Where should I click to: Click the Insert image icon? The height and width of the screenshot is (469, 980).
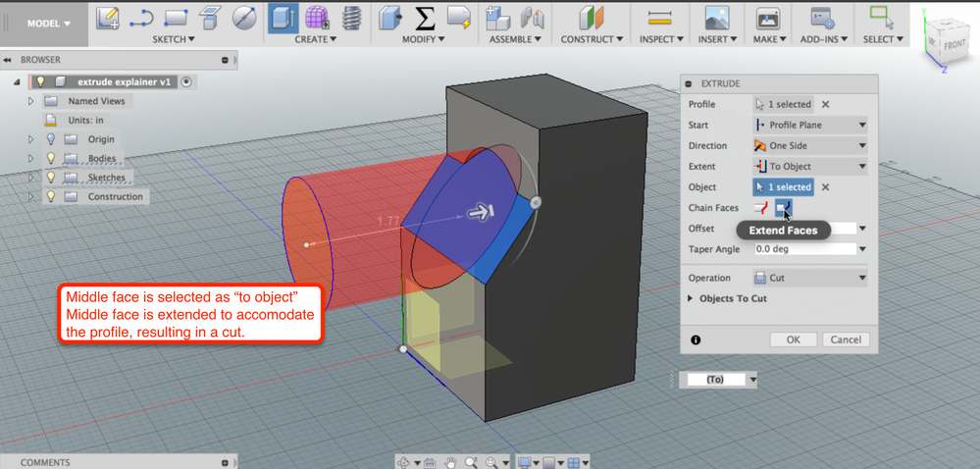tap(717, 18)
